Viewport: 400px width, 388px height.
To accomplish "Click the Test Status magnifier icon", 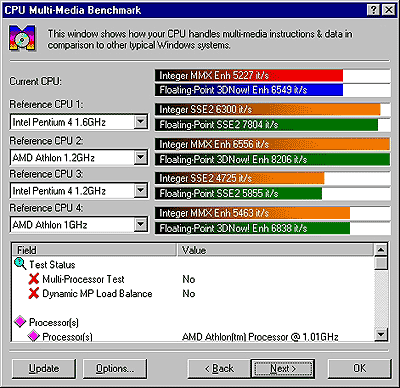I will tap(20, 264).
